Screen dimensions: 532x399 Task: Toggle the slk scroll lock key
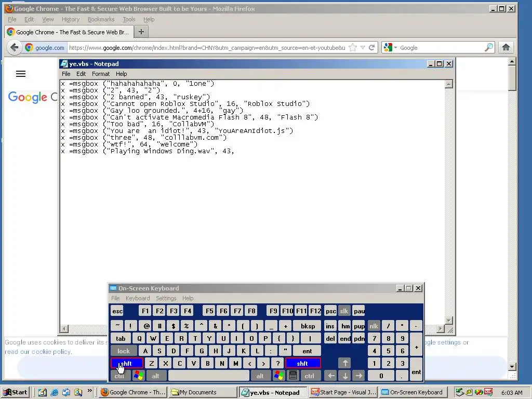click(x=344, y=311)
